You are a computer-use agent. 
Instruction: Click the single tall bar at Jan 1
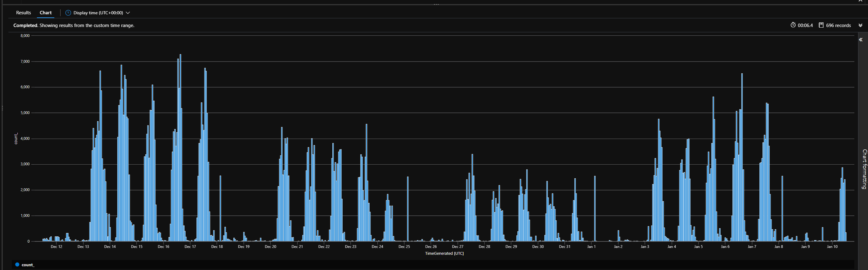pyautogui.click(x=595, y=209)
